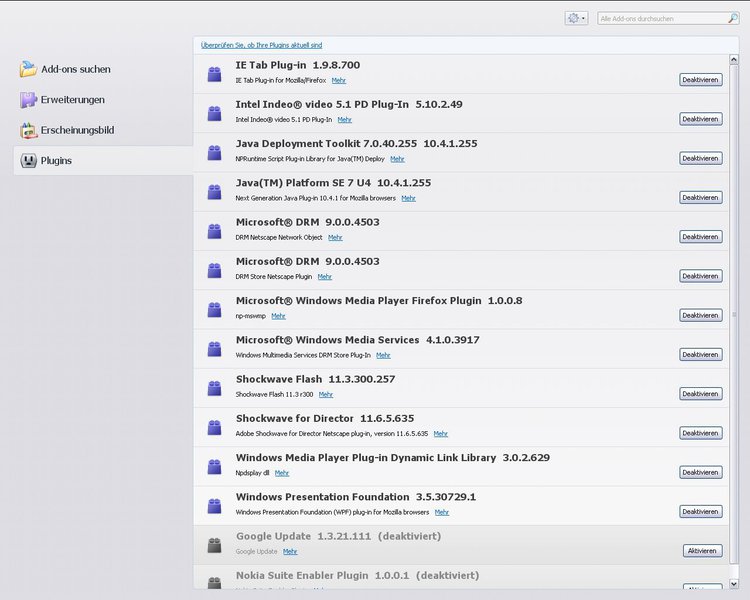This screenshot has height=600, width=750.
Task: Select the Plugins section
Action: 103,160
